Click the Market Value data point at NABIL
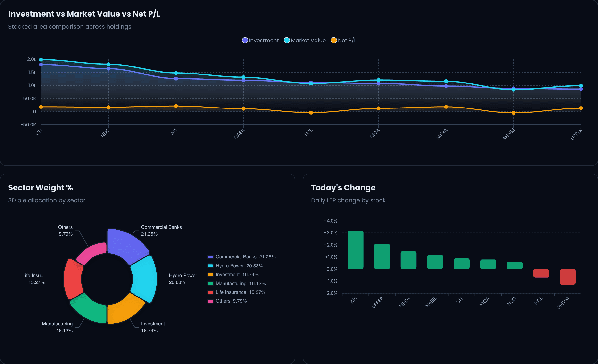 tap(243, 77)
